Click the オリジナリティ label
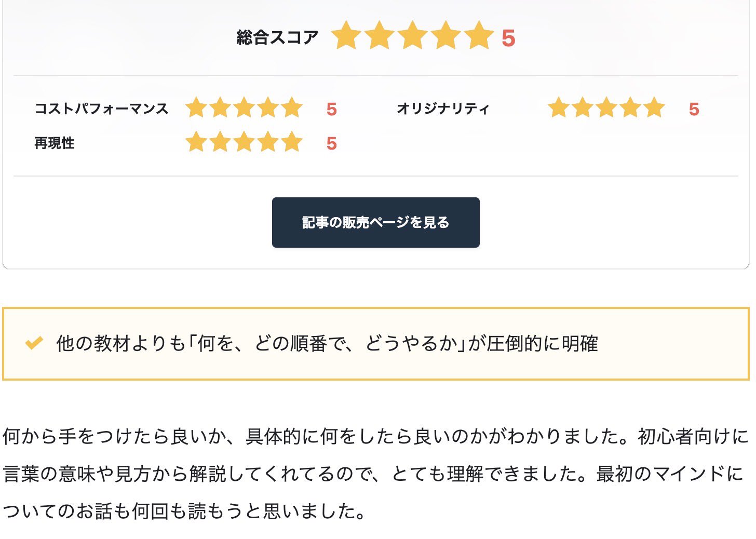 coord(442,109)
